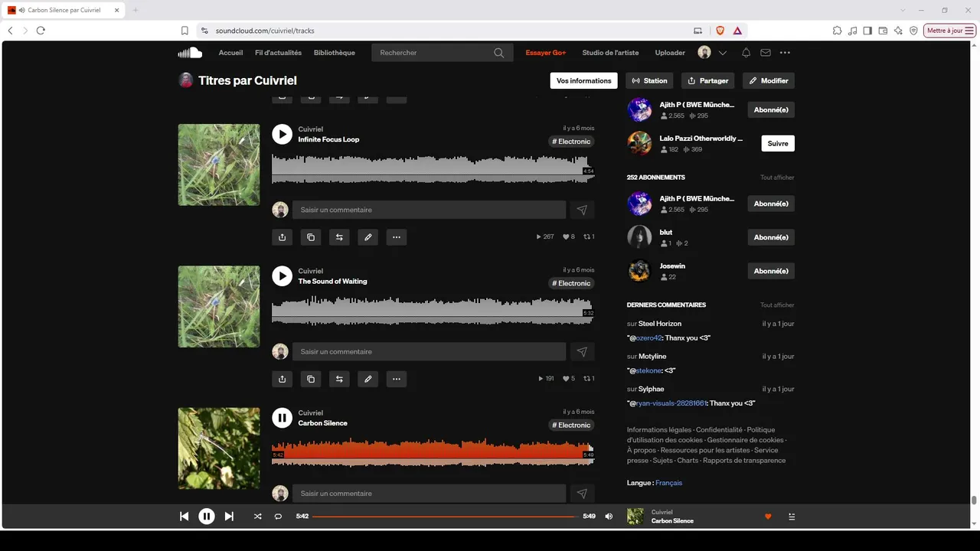Share the Infinite Focus Loop track

[282, 237]
